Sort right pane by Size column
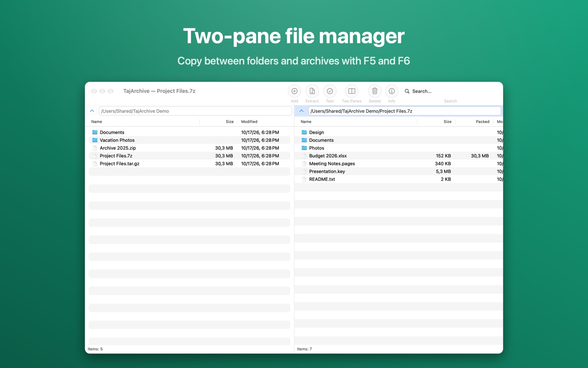The width and height of the screenshot is (588, 368). click(448, 121)
